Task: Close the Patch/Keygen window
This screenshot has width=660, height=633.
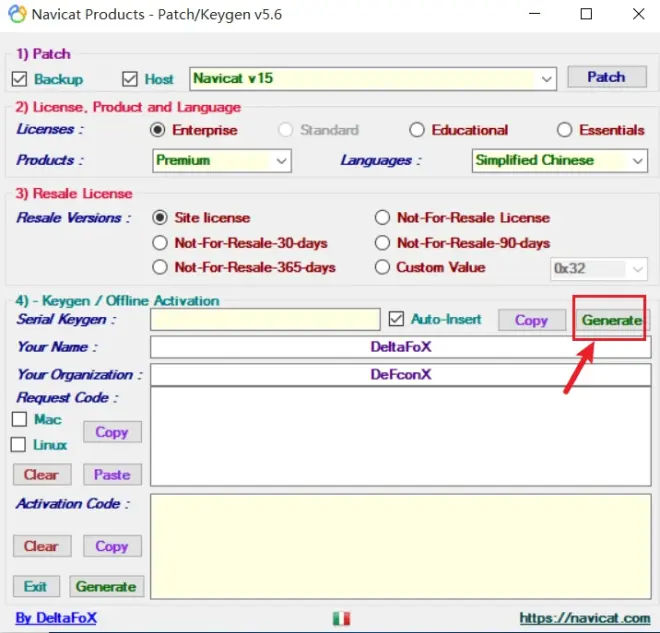Action: point(639,14)
